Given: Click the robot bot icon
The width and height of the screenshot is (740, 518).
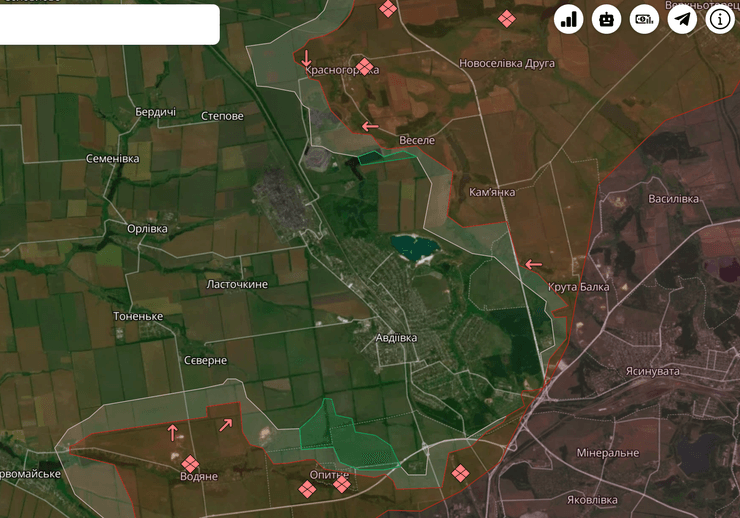Looking at the screenshot, I should (x=607, y=19).
